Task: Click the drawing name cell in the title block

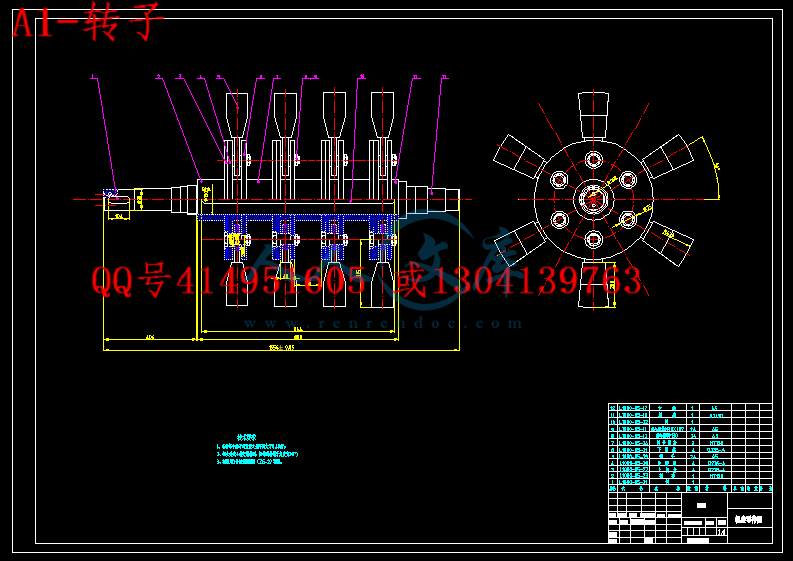Action: click(x=749, y=520)
